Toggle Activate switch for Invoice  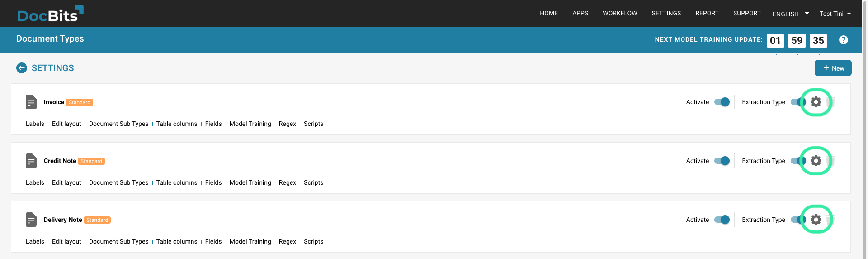(x=722, y=102)
